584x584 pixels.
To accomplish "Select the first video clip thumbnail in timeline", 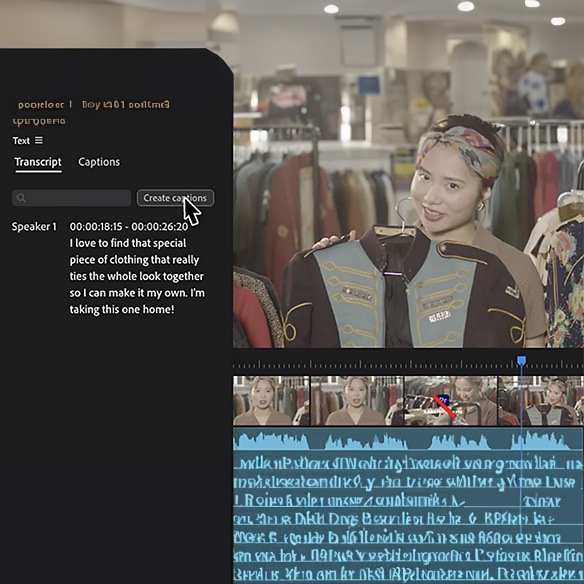I will point(271,400).
